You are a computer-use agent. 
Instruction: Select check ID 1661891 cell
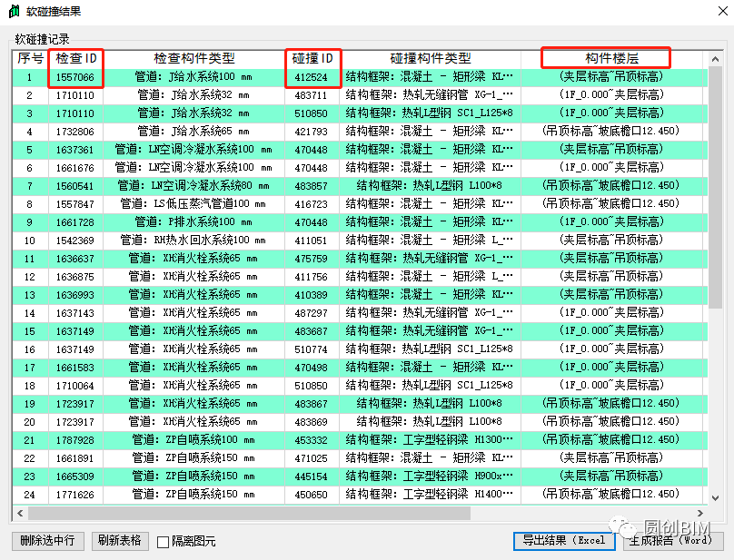pyautogui.click(x=75, y=458)
